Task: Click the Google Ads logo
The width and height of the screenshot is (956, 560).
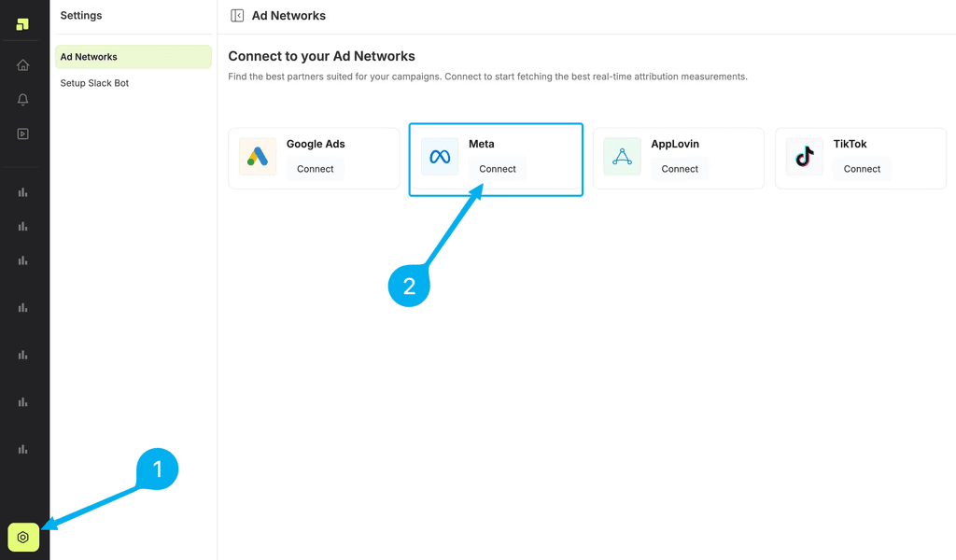Action: (x=258, y=157)
